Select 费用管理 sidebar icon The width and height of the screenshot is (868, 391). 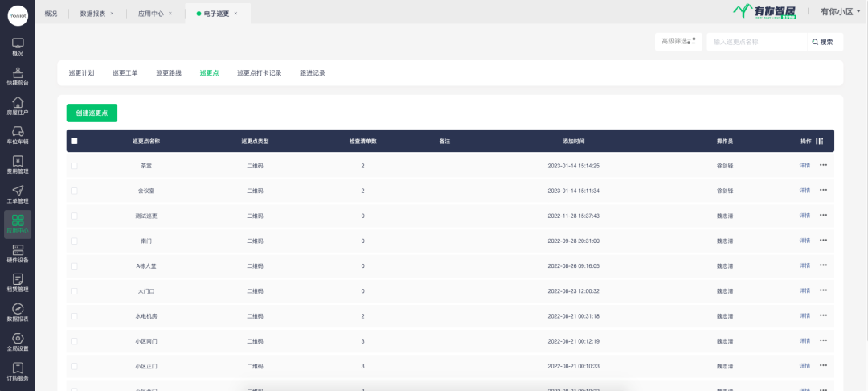[x=17, y=165]
